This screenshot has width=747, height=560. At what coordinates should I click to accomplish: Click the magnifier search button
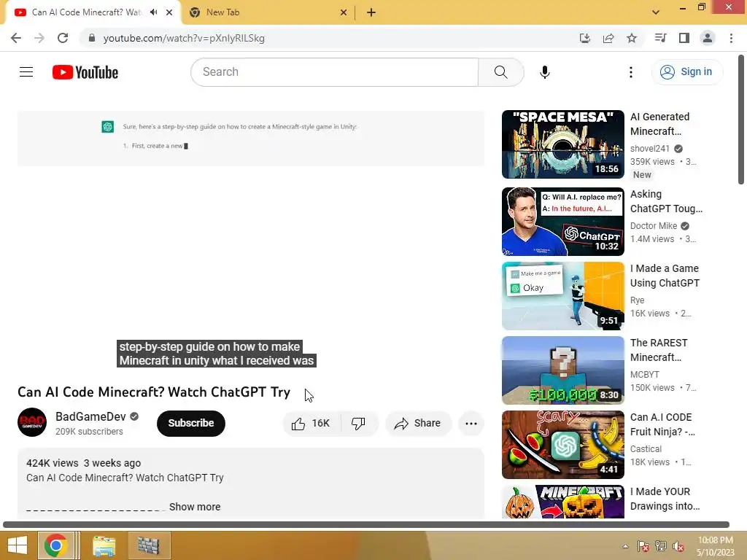[500, 72]
